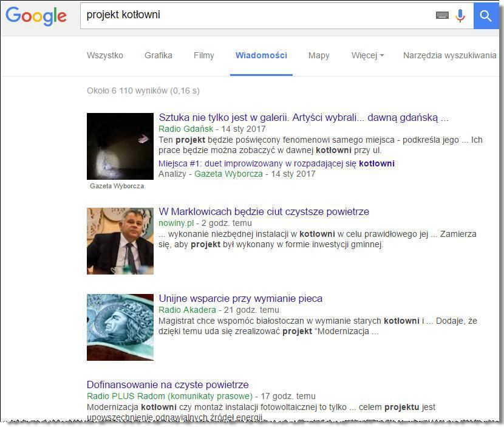Image resolution: width=504 pixels, height=427 pixels.
Task: Click the dark boiler room thumbnail
Action: click(x=120, y=146)
